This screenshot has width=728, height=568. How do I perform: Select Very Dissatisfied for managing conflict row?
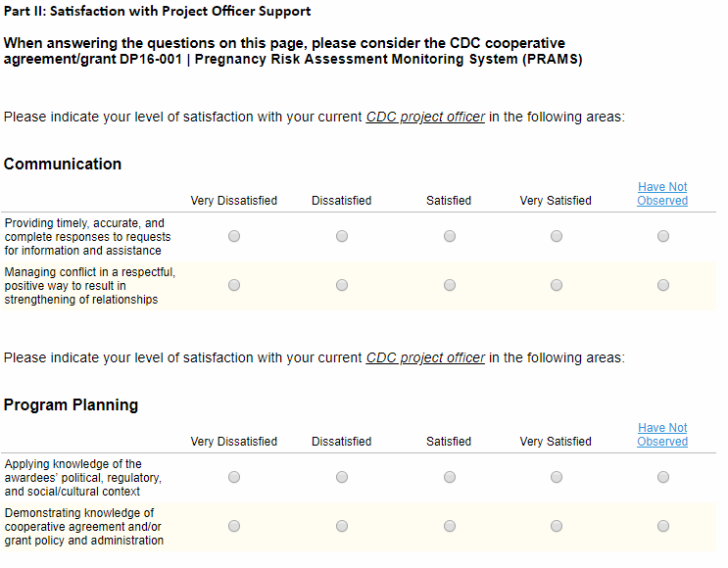point(234,285)
